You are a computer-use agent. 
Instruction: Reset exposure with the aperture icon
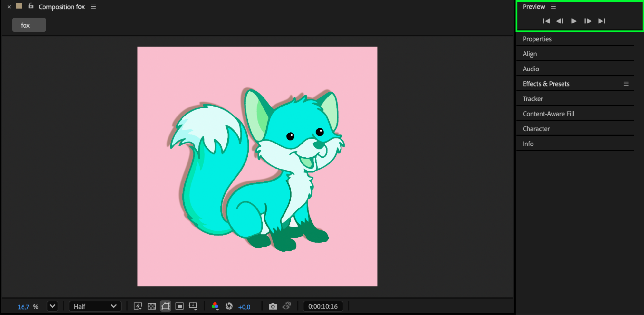pos(229,306)
